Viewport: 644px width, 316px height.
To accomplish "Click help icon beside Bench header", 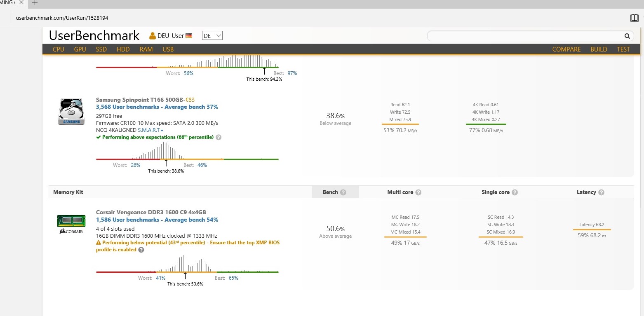I will point(343,192).
